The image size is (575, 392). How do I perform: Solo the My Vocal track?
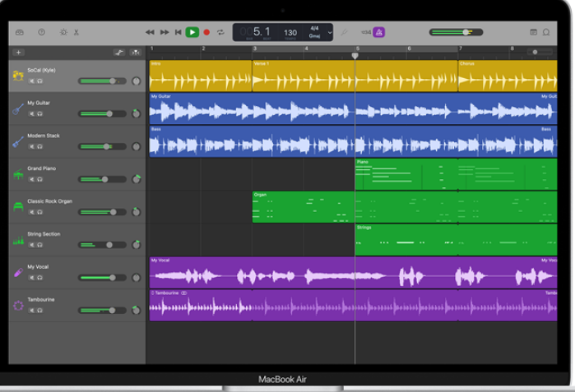coord(39,278)
